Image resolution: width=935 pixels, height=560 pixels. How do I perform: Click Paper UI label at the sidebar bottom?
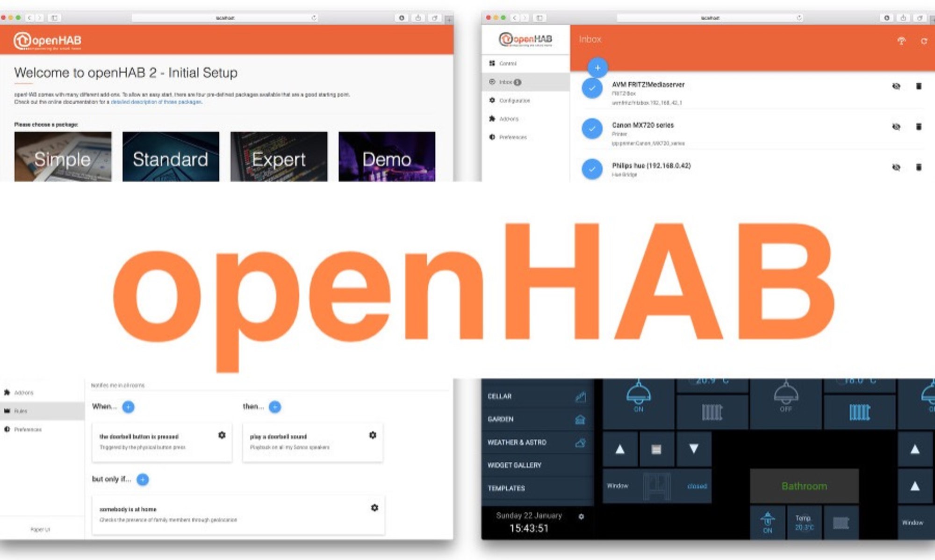(x=40, y=530)
